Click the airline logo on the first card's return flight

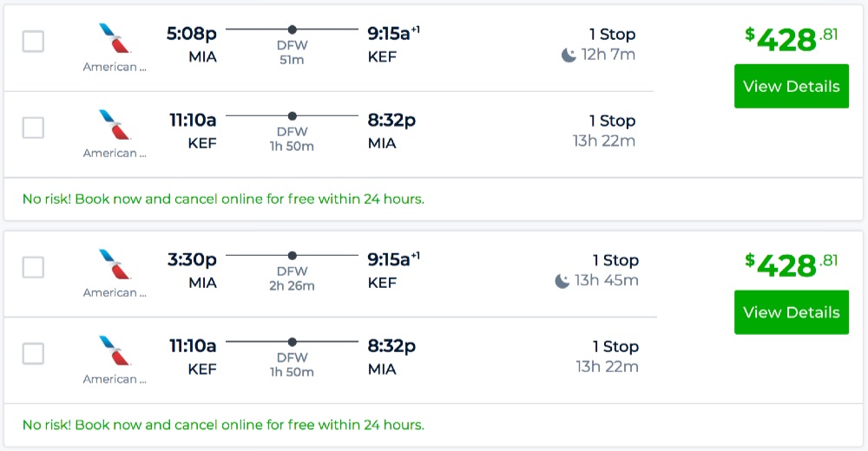click(x=115, y=126)
